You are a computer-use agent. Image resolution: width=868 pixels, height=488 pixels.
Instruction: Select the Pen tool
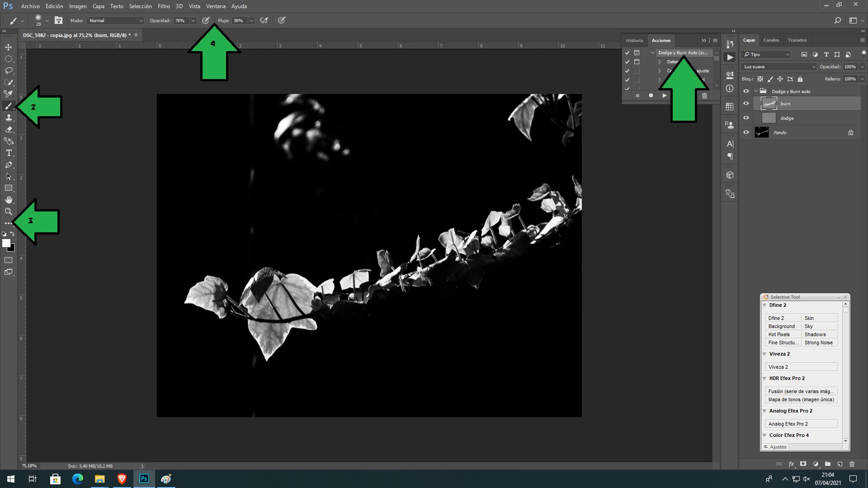[9, 165]
